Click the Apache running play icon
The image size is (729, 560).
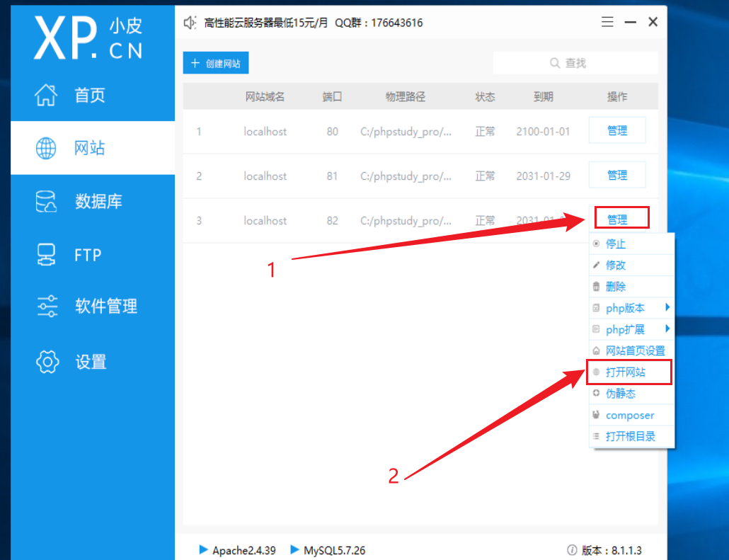pos(203,549)
